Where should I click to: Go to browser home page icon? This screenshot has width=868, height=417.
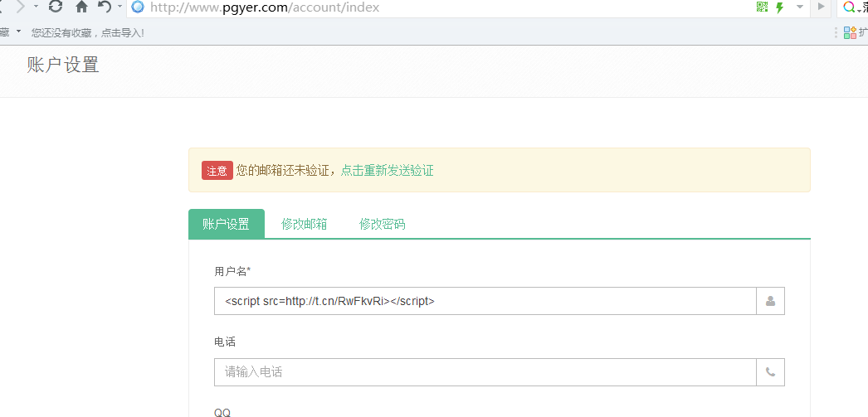(x=82, y=7)
